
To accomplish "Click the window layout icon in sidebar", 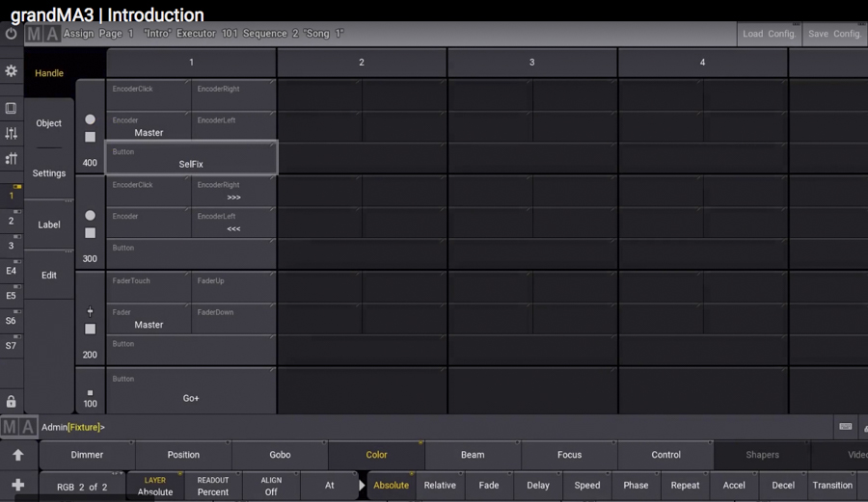I will tap(11, 108).
